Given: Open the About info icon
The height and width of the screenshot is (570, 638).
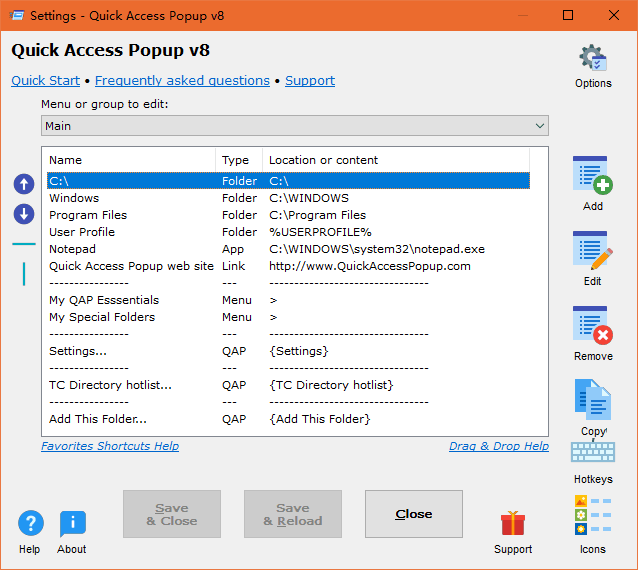Looking at the screenshot, I should click(72, 524).
